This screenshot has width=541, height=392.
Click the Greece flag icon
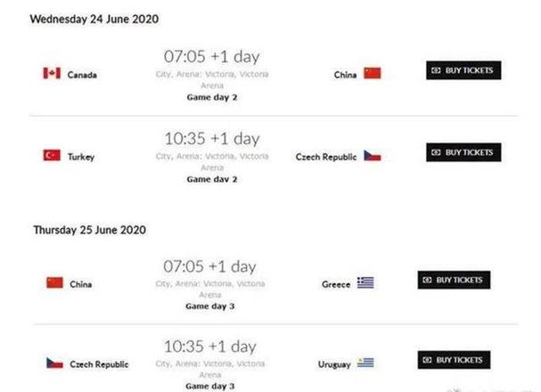click(x=365, y=283)
